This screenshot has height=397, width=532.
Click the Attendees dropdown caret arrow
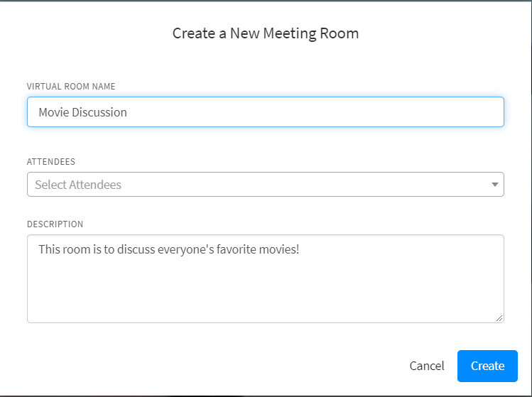[494, 185]
